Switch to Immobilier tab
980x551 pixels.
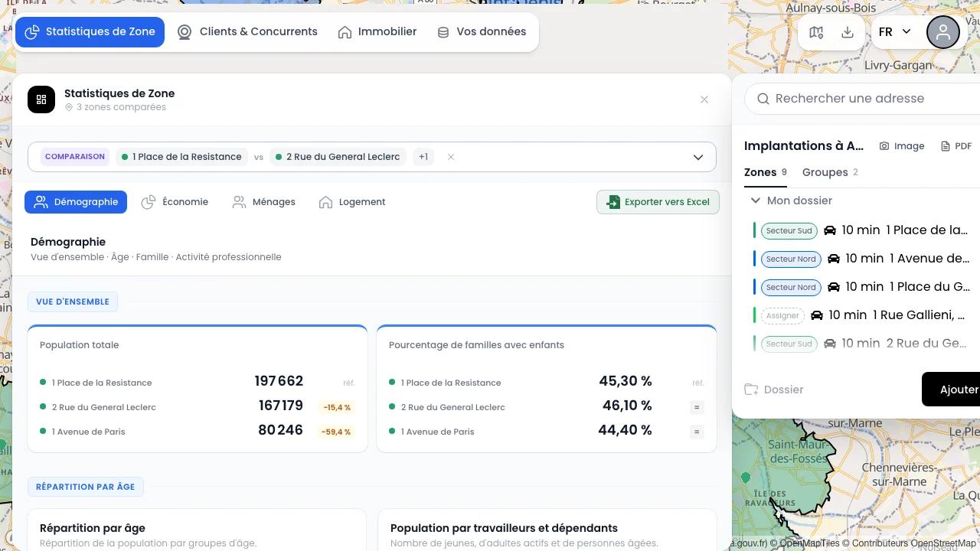(x=377, y=32)
